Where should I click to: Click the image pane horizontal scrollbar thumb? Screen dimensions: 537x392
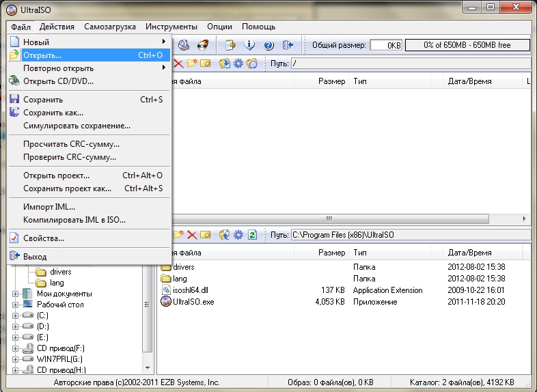pos(330,219)
